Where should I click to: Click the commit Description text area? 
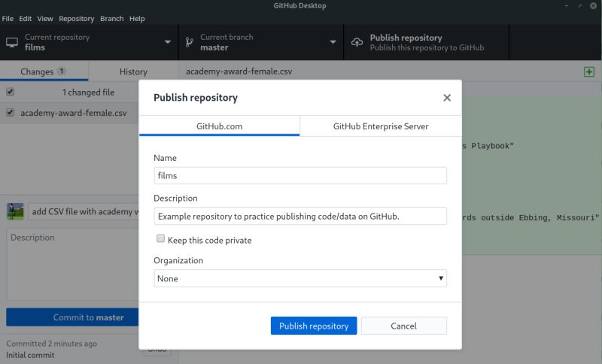pos(72,264)
